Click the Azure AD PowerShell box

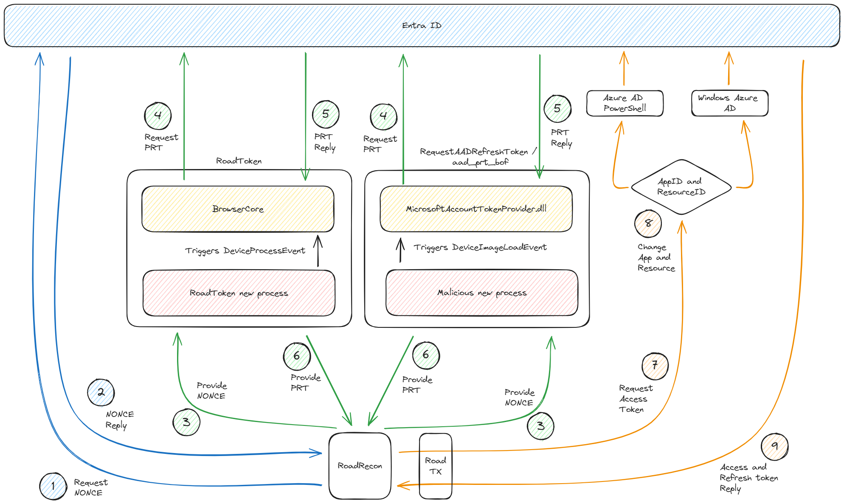coord(625,103)
